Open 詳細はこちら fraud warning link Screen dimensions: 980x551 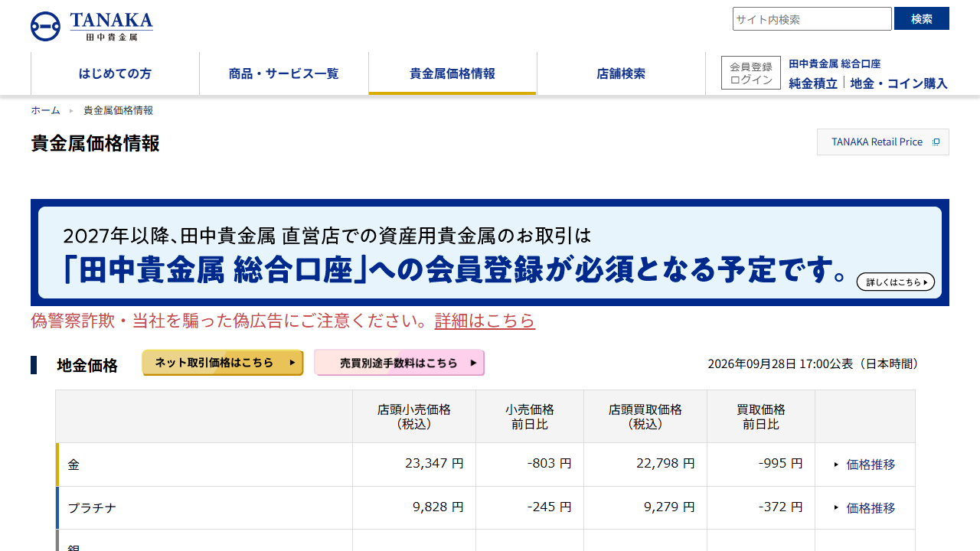(485, 321)
